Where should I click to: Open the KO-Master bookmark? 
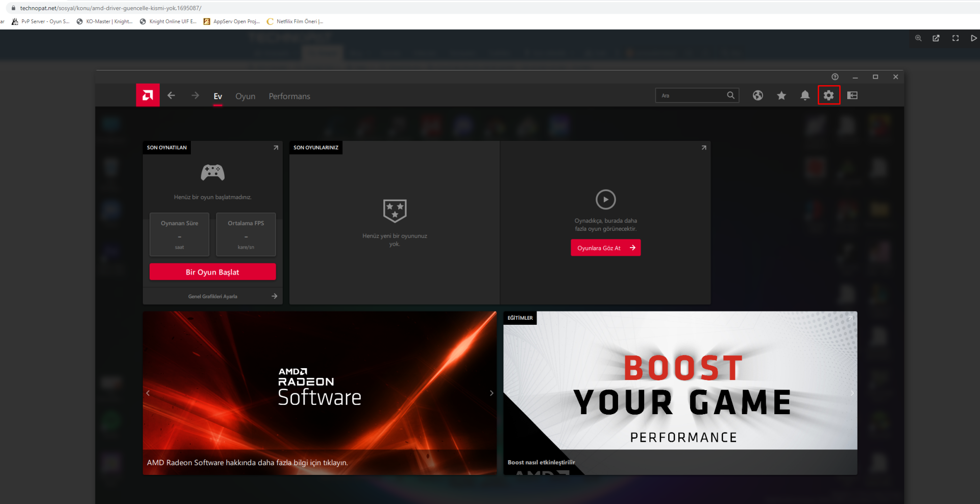tap(105, 21)
